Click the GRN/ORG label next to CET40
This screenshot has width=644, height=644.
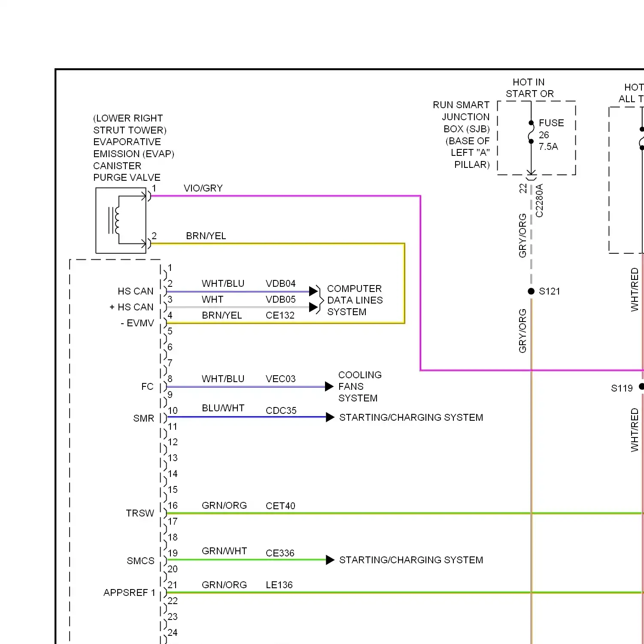(x=224, y=506)
